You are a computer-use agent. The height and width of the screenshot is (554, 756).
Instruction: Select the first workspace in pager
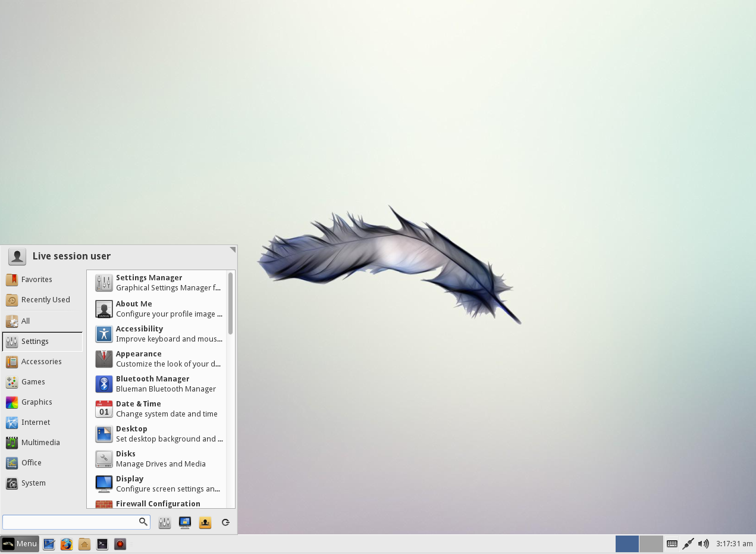pos(627,544)
